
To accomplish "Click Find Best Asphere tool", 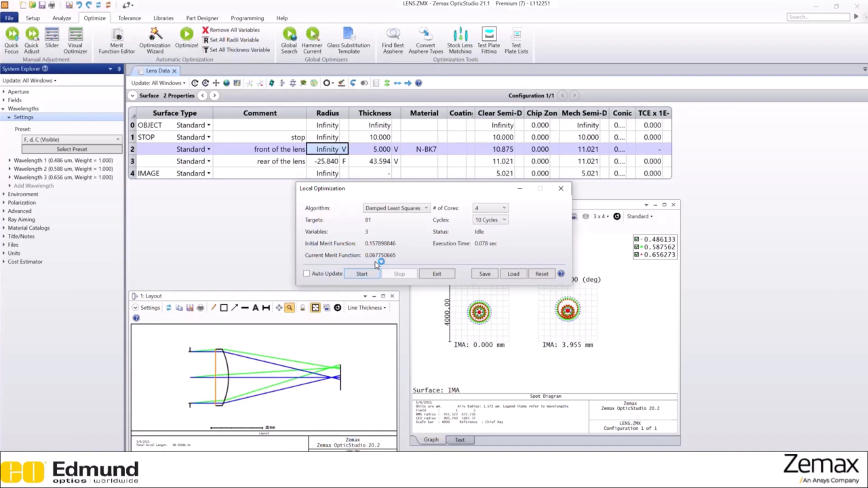I will [393, 41].
